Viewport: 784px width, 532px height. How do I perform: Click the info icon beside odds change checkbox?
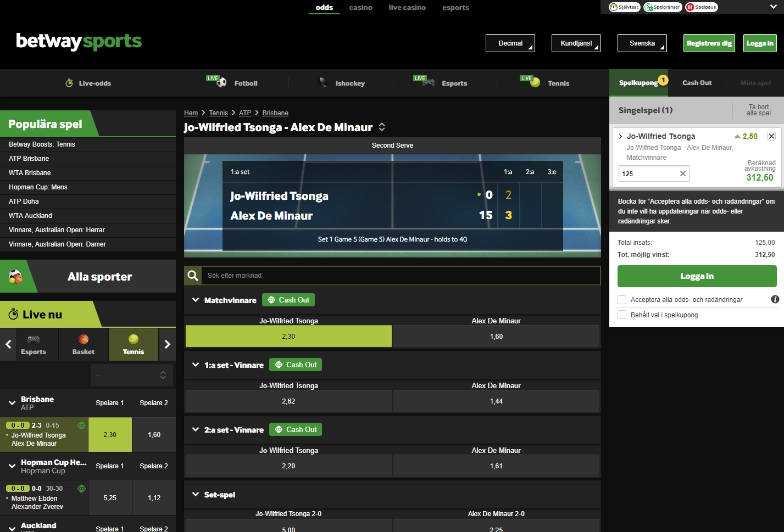pos(775,299)
